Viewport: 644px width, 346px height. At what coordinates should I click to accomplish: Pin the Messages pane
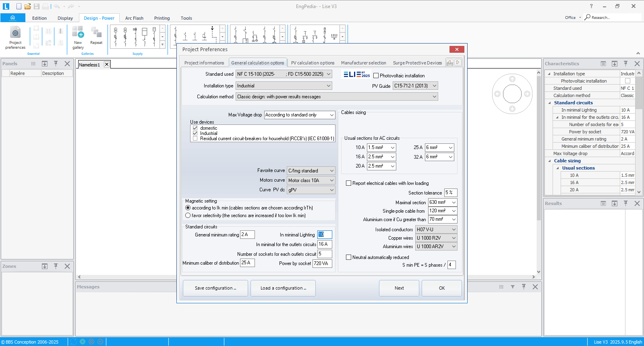point(524,287)
